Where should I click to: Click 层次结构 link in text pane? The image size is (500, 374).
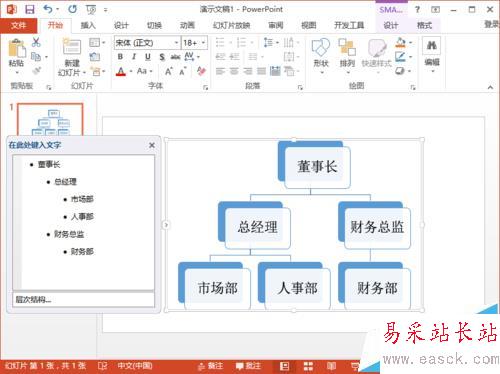click(x=33, y=299)
